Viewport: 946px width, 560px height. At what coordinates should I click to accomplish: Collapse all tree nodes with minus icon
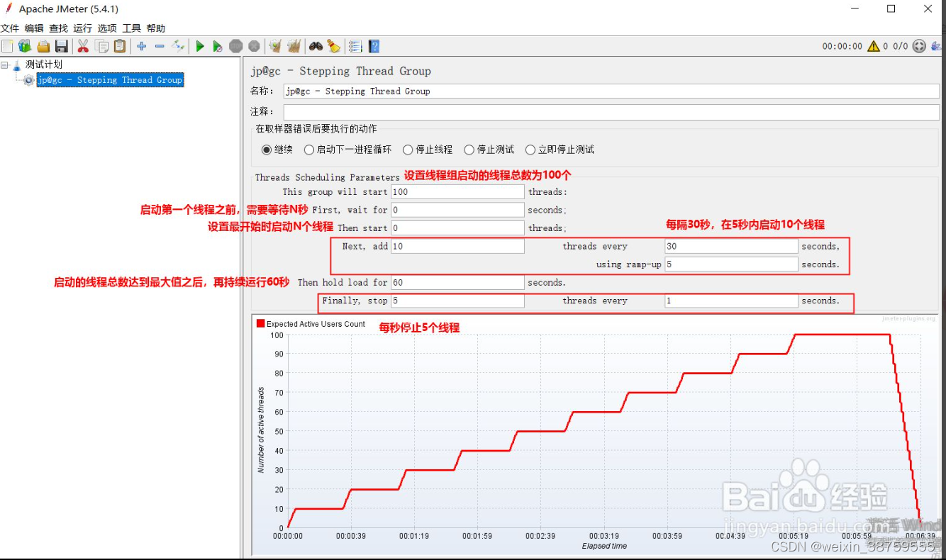pos(160,46)
